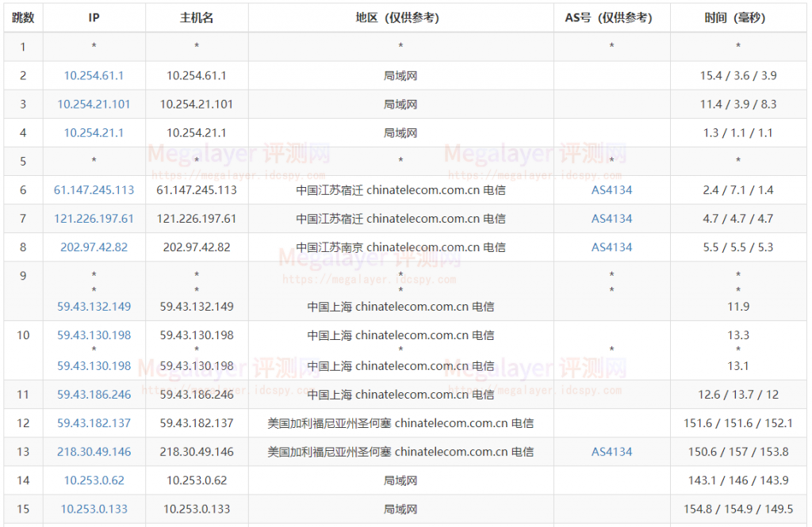
Task: Select hostname text 202.97.42.82
Action: pyautogui.click(x=197, y=247)
